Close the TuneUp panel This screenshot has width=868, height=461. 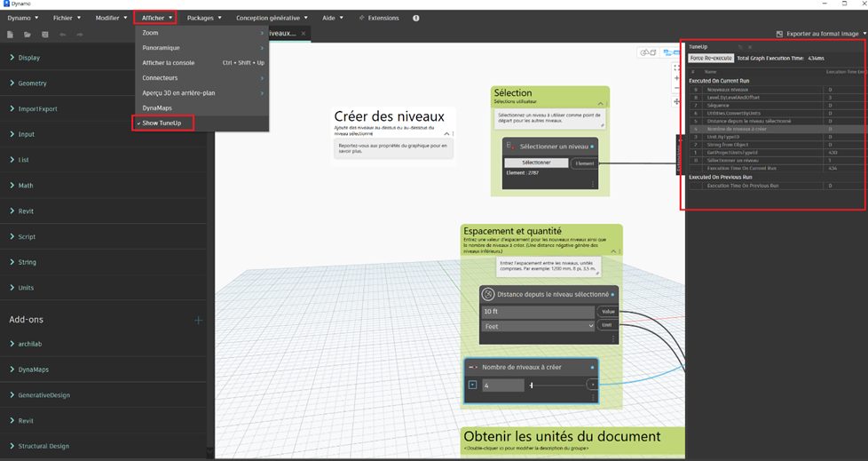point(750,47)
